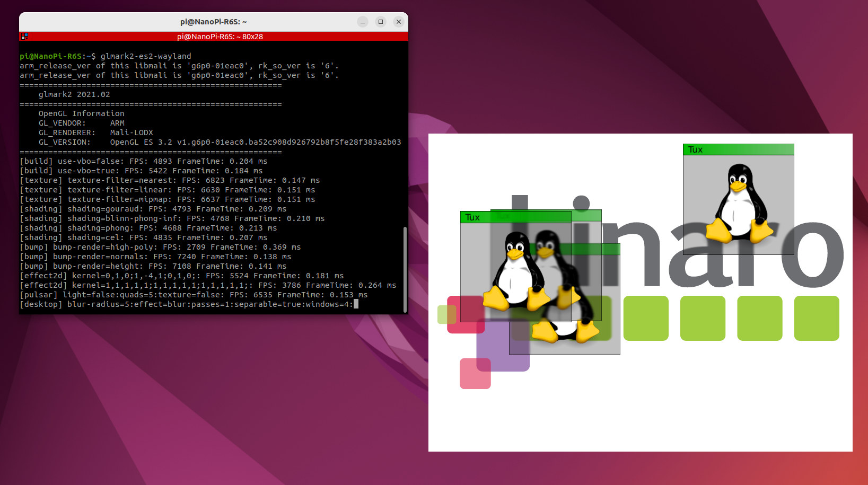Screen dimensions: 868x485
Task: Click the 'GL_VENDOR: ARM' line
Action: click(x=81, y=123)
